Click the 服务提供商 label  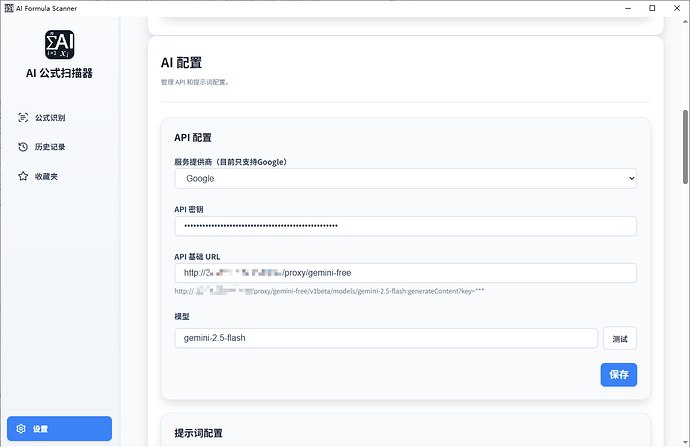pyautogui.click(x=231, y=162)
